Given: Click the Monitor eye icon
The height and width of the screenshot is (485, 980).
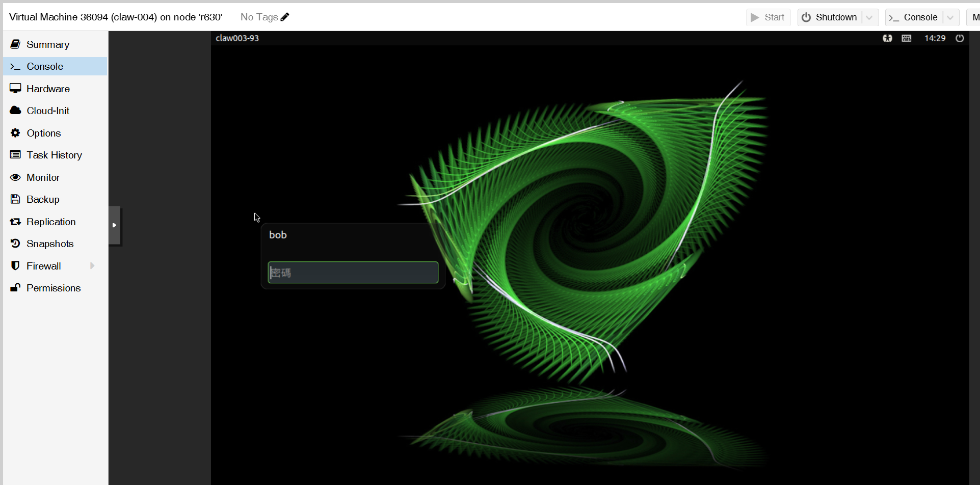Looking at the screenshot, I should click(x=15, y=177).
